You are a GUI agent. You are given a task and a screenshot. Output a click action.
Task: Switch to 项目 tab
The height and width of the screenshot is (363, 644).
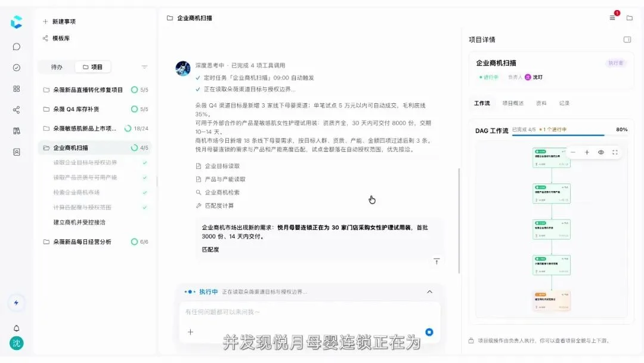pos(93,67)
